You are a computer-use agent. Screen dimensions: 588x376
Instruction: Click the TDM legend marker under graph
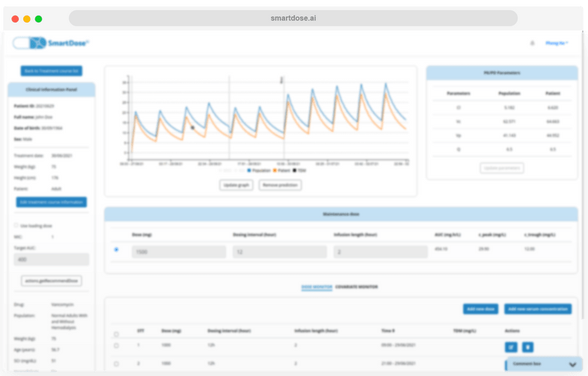tap(296, 171)
